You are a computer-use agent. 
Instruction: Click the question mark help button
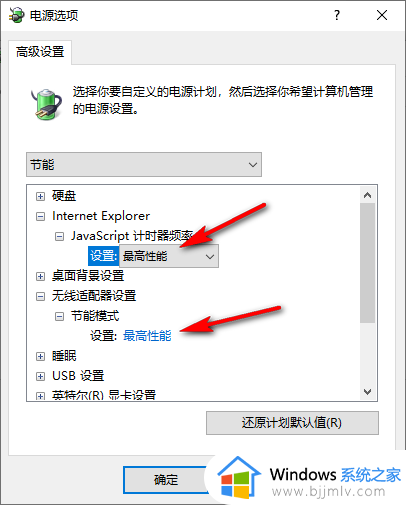337,15
